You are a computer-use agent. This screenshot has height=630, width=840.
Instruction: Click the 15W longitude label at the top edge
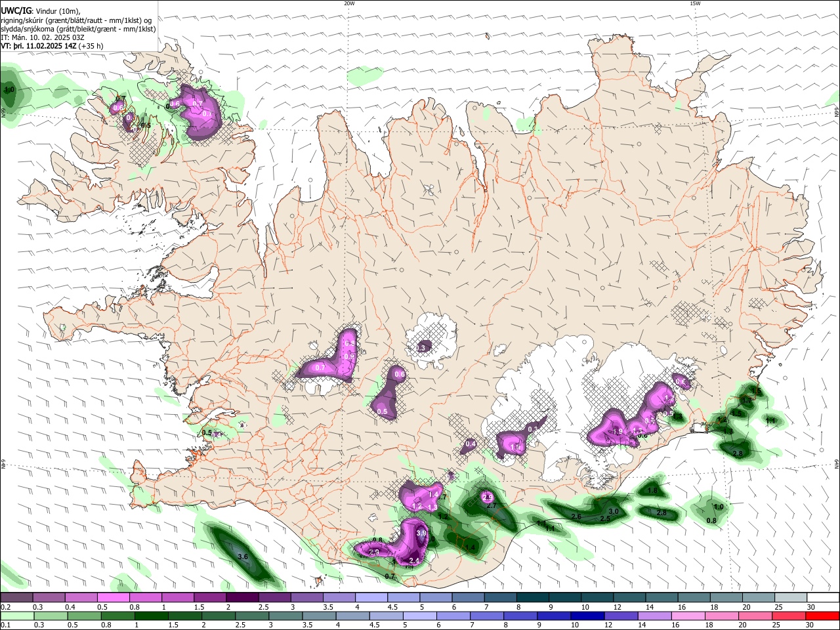[695, 3]
